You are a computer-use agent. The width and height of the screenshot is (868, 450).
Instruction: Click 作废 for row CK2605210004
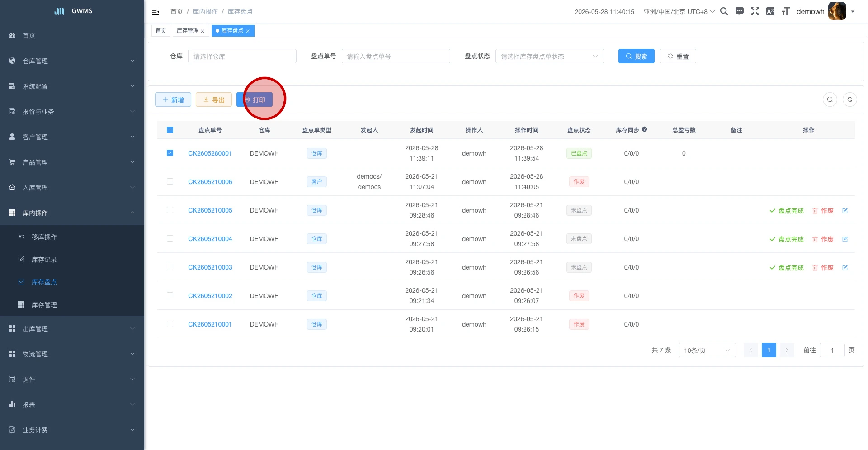(x=823, y=239)
